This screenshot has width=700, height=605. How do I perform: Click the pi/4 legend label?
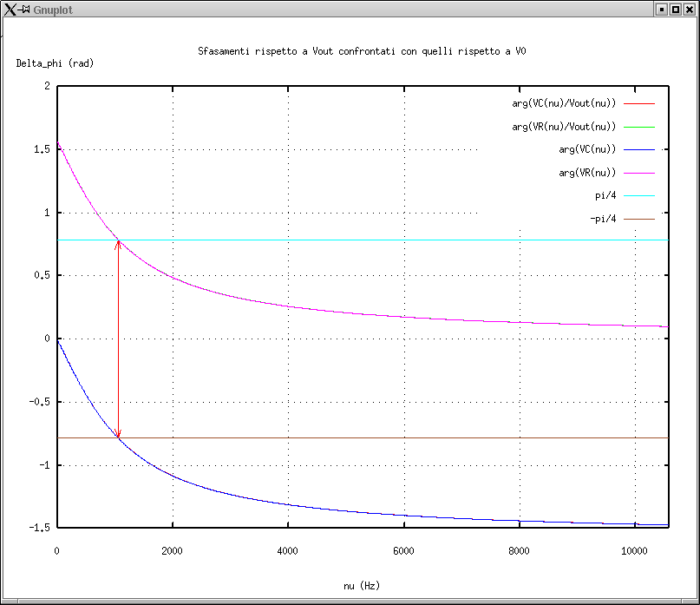pos(605,196)
